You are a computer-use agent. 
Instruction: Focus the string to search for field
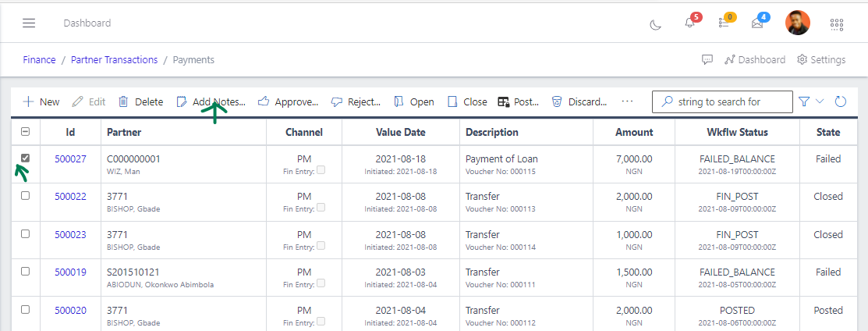click(x=722, y=102)
